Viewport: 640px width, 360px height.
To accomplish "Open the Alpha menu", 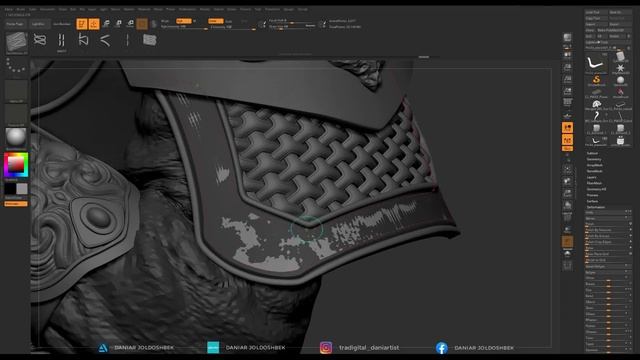I will [x=9, y=9].
